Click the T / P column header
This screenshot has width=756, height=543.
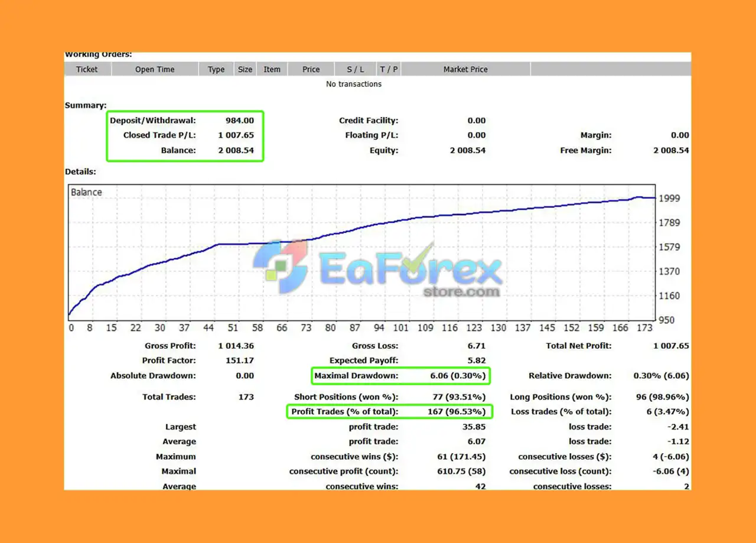tap(389, 69)
